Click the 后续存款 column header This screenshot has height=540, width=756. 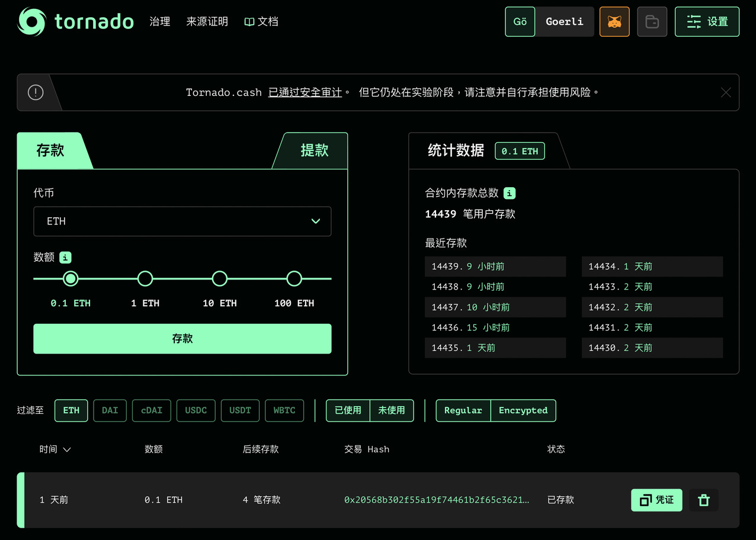[261, 449]
